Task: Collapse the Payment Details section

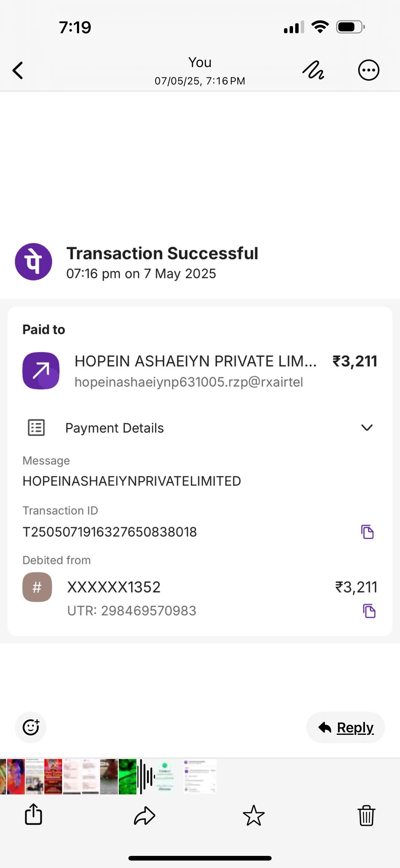Action: click(367, 427)
